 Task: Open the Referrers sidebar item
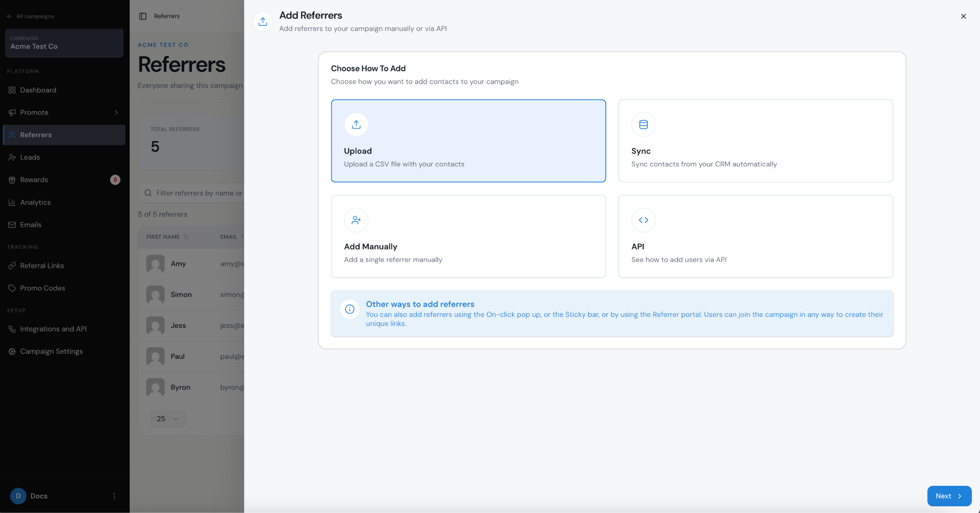click(x=64, y=135)
